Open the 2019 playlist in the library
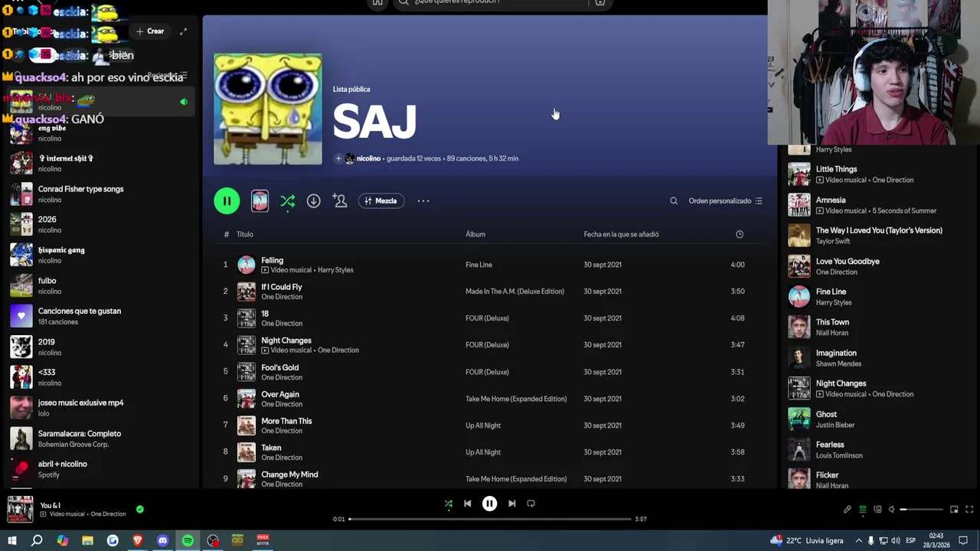 tap(100, 347)
